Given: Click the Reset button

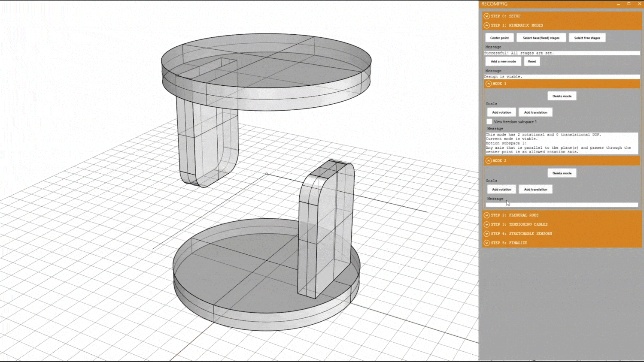Looking at the screenshot, I should click(532, 61).
